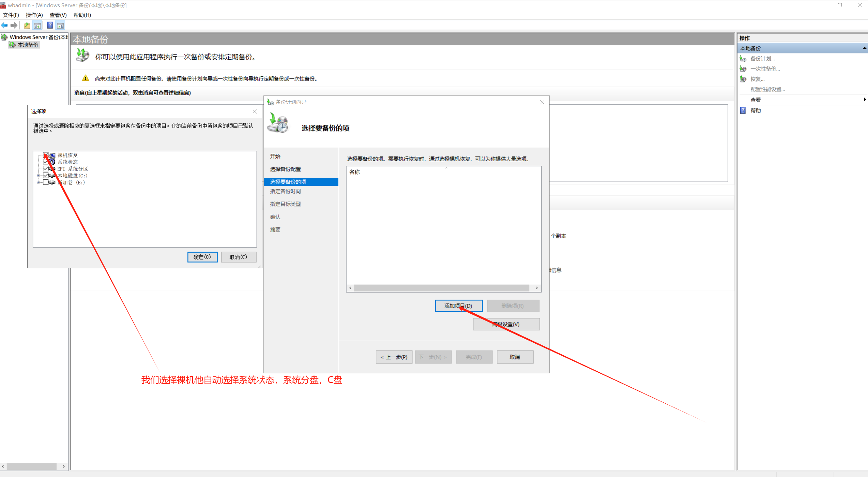Start 一次性备份 from the actions pane
This screenshot has height=477, width=868.
765,69
